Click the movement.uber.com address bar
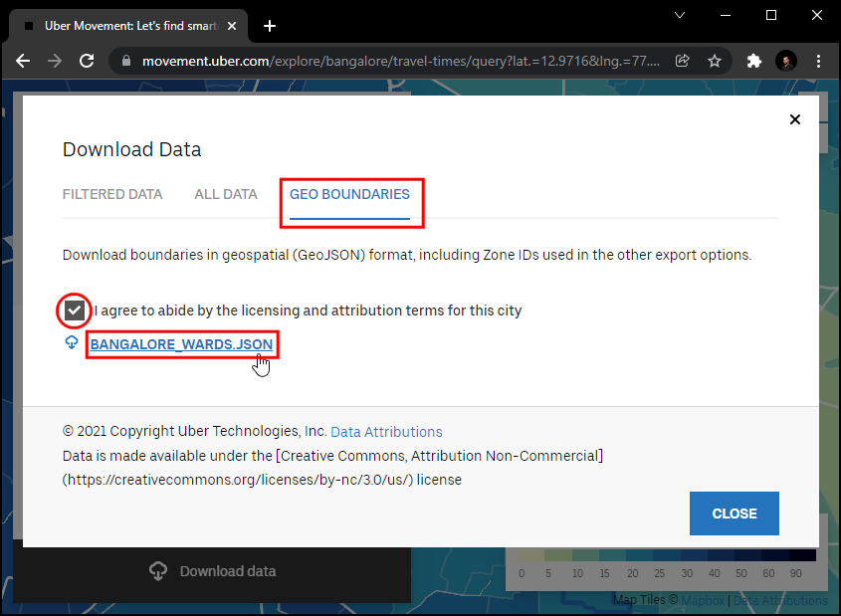Image resolution: width=841 pixels, height=616 pixels. click(398, 61)
